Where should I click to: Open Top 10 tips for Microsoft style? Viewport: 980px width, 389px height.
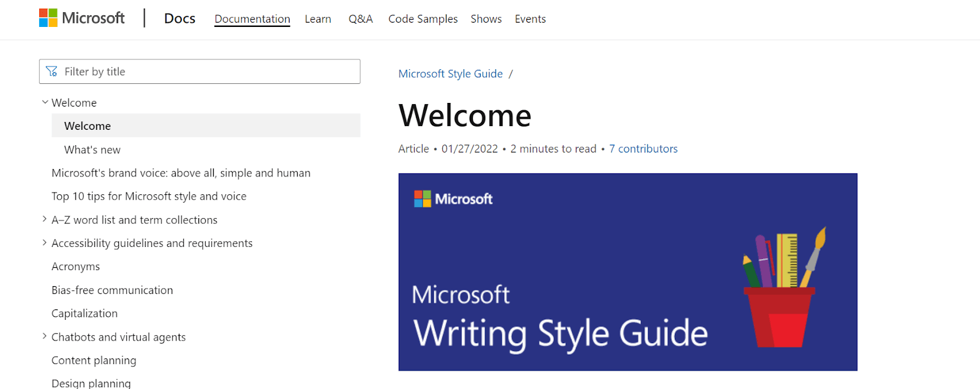pyautogui.click(x=149, y=196)
